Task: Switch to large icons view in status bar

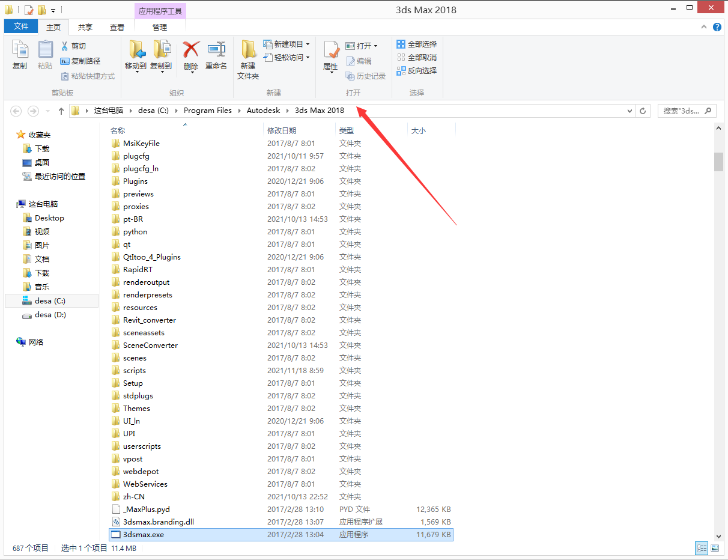Action: click(714, 548)
